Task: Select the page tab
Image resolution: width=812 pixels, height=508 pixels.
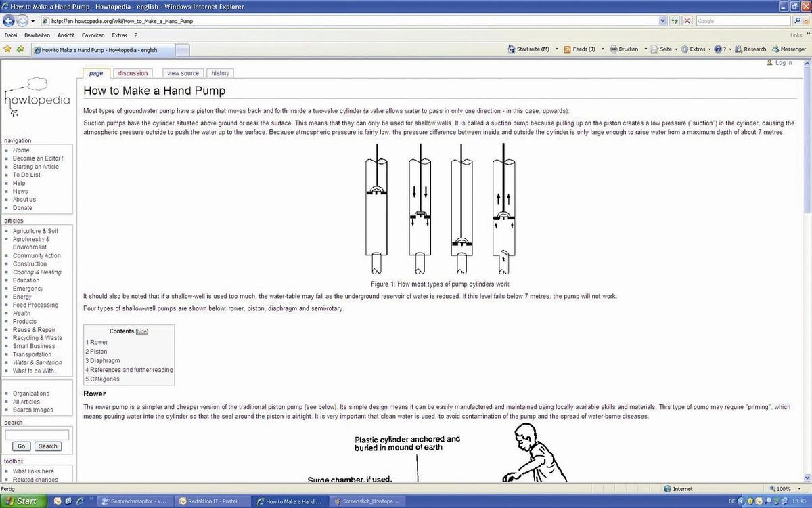Action: coord(96,73)
